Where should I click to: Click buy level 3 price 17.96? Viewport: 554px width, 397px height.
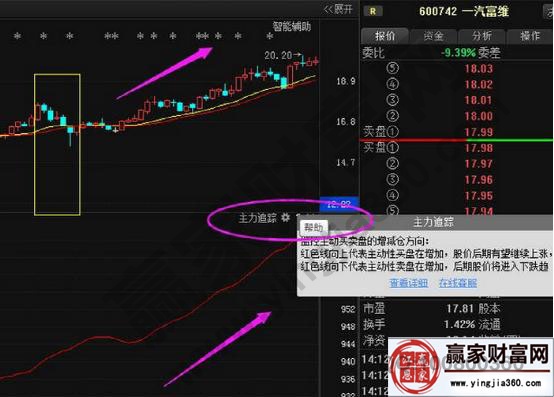click(x=478, y=180)
